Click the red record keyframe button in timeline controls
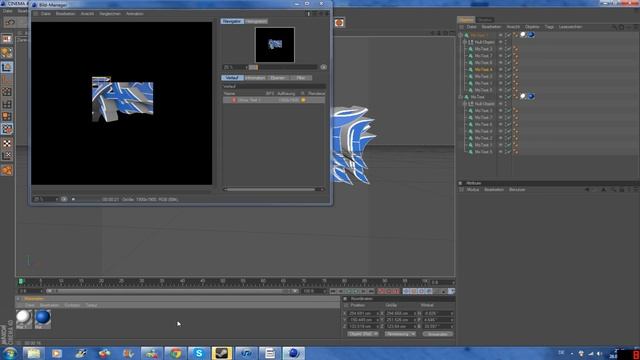The width and height of the screenshot is (640, 360). [381, 291]
